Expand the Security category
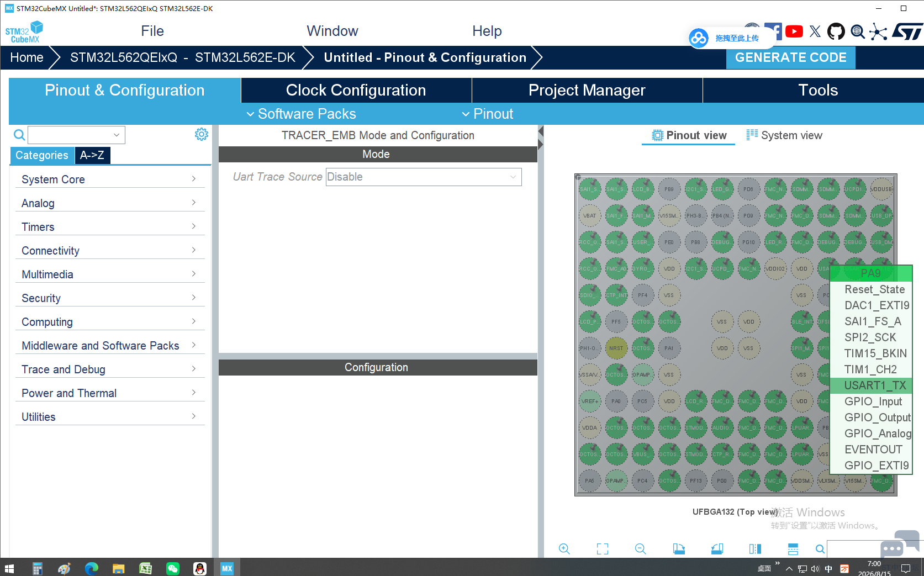Screen dimensions: 924x576 [x=110, y=298]
